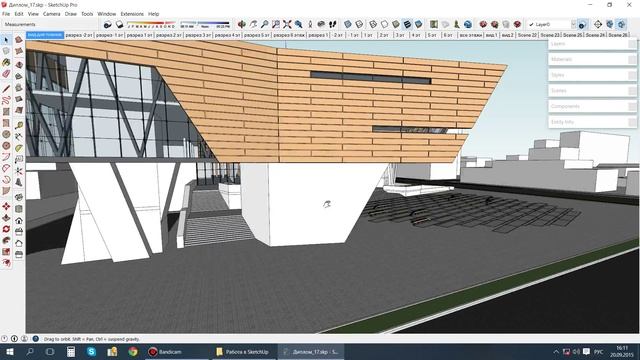
Task: Select the Zoom Window tool
Action: point(276,24)
